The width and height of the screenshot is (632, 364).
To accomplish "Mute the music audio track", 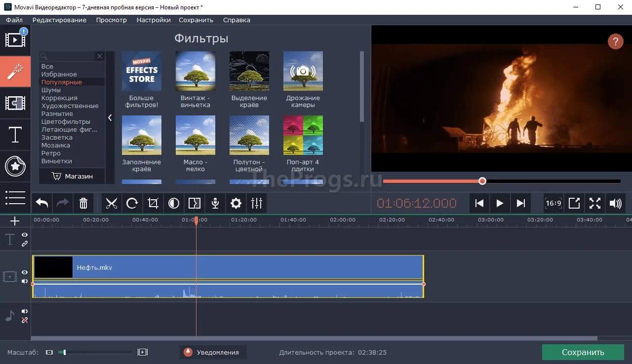I will pos(24,311).
